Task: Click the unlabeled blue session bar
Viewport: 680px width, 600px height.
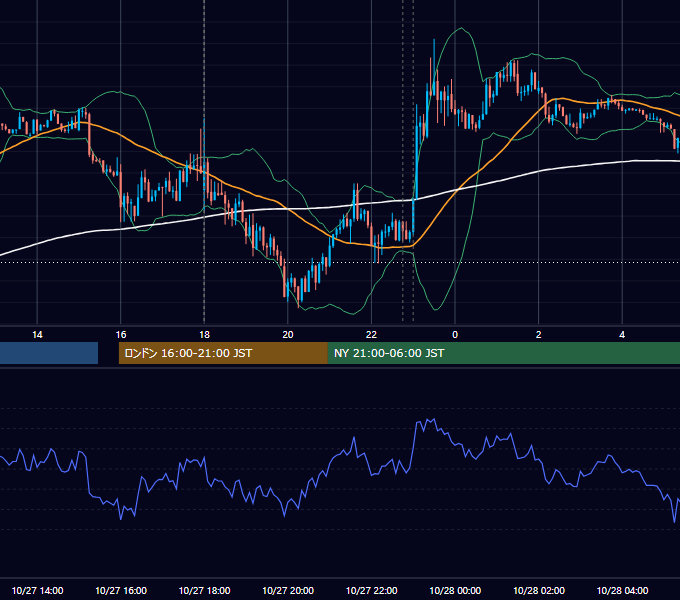Action: (49, 353)
